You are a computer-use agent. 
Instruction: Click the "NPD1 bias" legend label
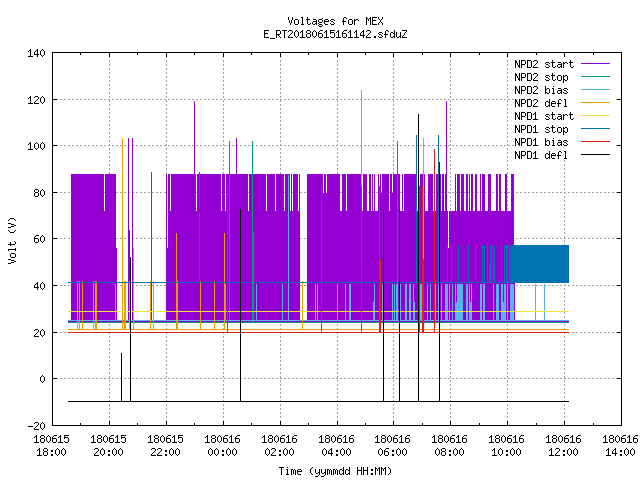click(x=541, y=142)
